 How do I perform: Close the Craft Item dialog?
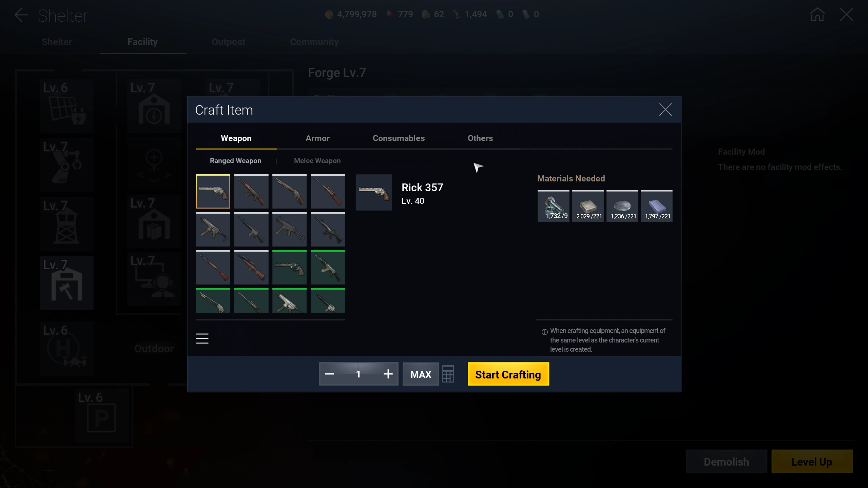click(665, 110)
